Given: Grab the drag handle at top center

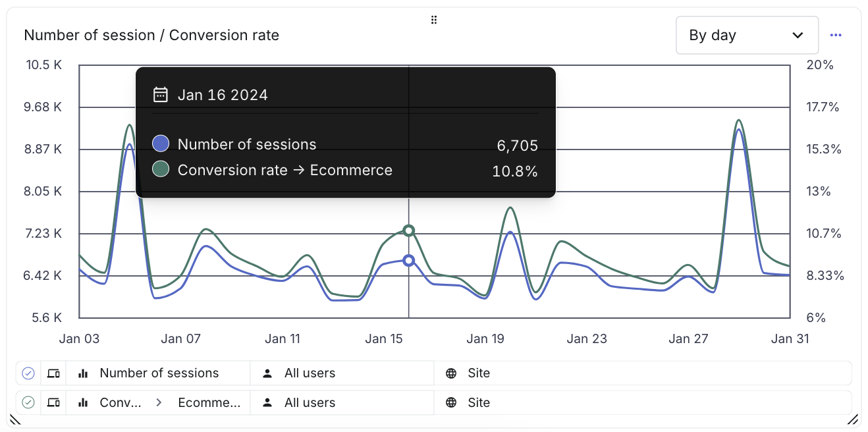Looking at the screenshot, I should [x=434, y=20].
